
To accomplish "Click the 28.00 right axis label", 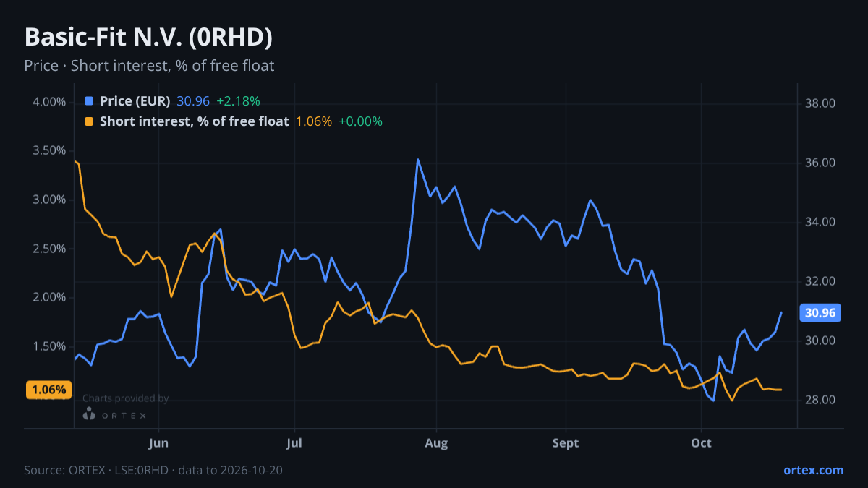I will [820, 400].
